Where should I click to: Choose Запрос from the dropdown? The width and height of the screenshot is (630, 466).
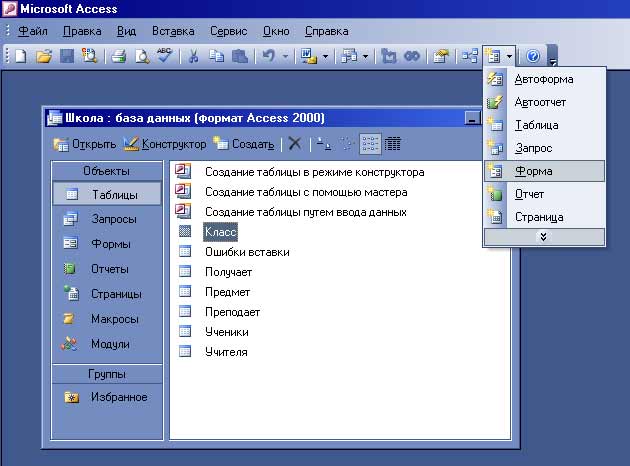click(544, 148)
